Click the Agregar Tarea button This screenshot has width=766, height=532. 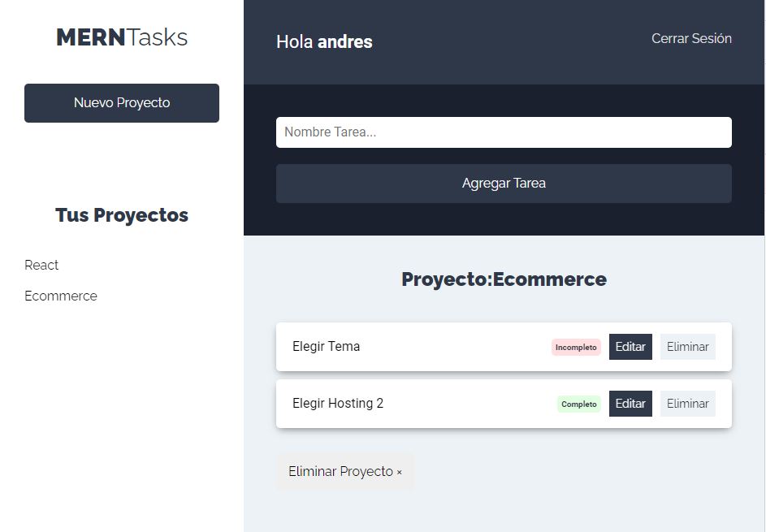tap(504, 183)
